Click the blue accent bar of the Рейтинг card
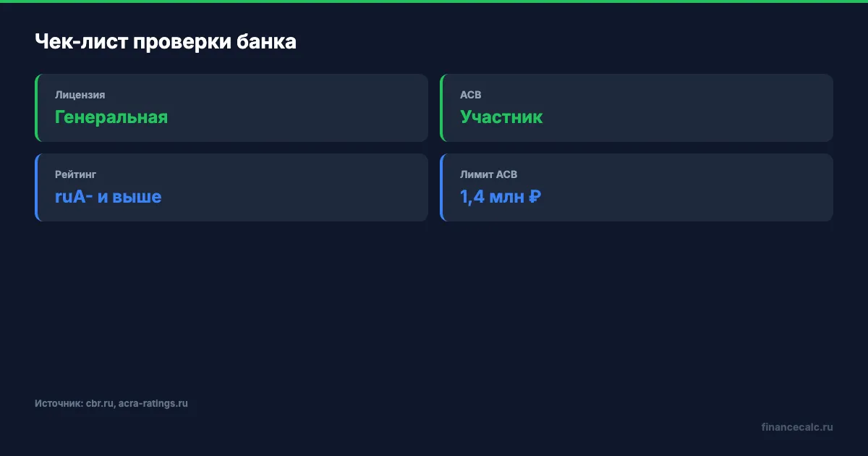Screen dimensions: 868x456 36,187
